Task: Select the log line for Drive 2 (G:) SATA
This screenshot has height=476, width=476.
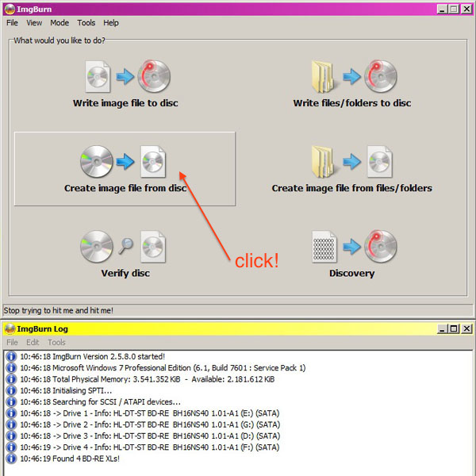Action: pyautogui.click(x=150, y=424)
